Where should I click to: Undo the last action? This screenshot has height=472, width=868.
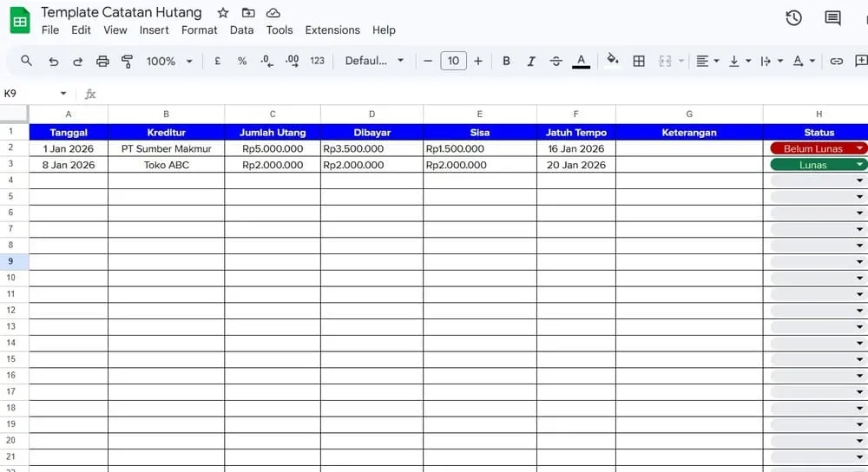[53, 62]
